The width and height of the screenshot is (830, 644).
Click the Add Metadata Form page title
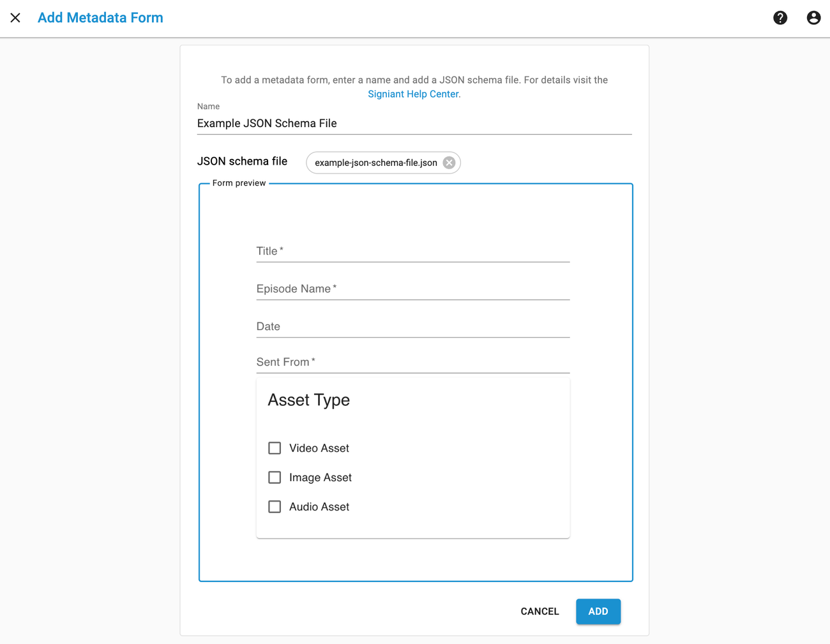coord(100,18)
